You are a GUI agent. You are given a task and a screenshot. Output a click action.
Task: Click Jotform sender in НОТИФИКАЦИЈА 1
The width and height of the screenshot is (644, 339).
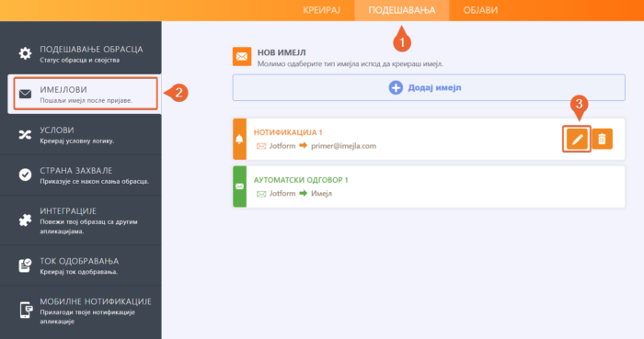click(282, 146)
